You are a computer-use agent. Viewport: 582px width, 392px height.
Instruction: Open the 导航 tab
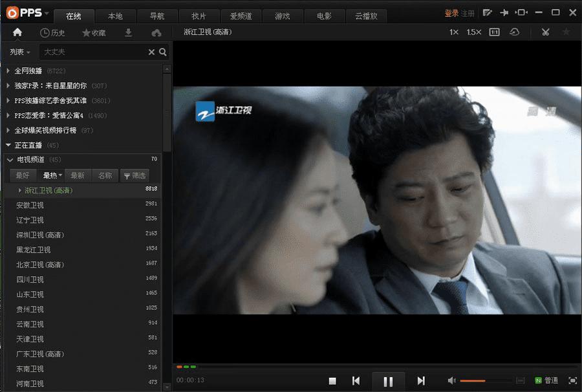157,16
